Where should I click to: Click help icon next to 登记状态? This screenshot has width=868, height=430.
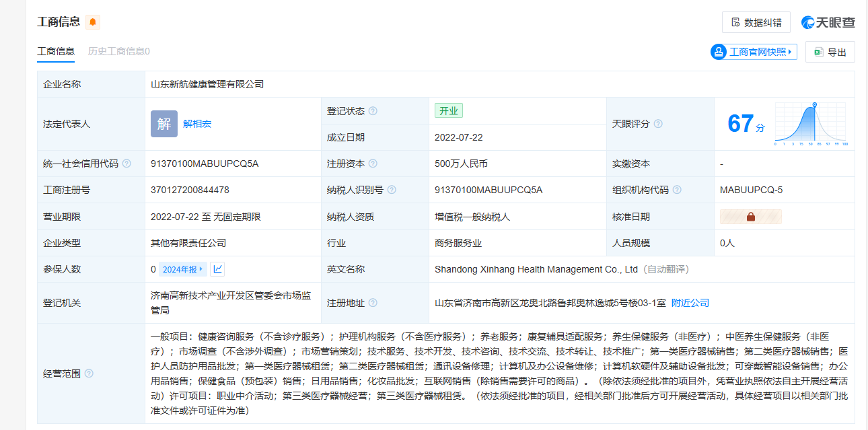(x=373, y=111)
